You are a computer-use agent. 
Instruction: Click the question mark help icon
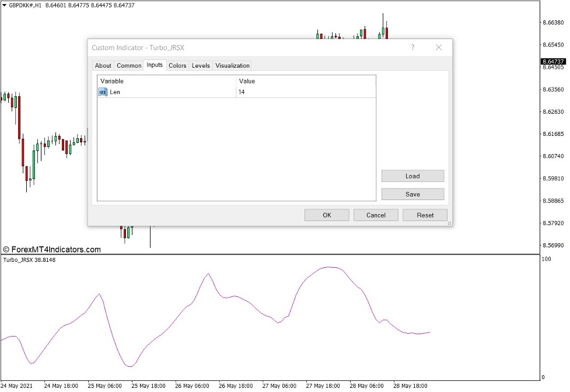coord(412,48)
